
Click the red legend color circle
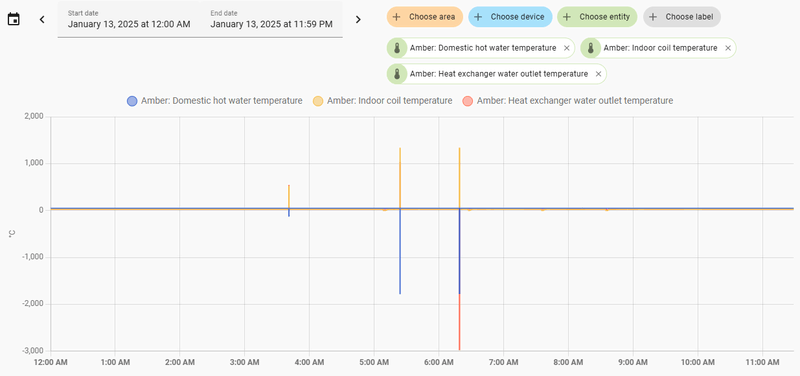pyautogui.click(x=467, y=101)
